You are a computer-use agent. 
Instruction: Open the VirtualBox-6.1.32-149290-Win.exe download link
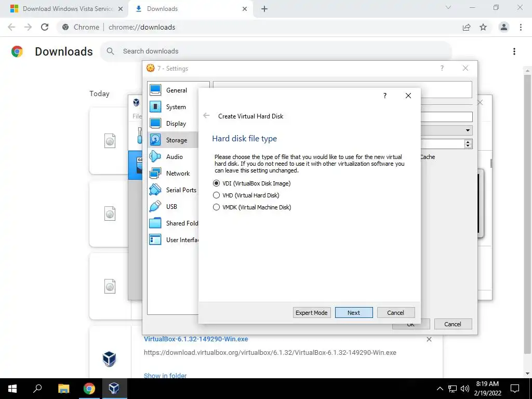coord(196,339)
